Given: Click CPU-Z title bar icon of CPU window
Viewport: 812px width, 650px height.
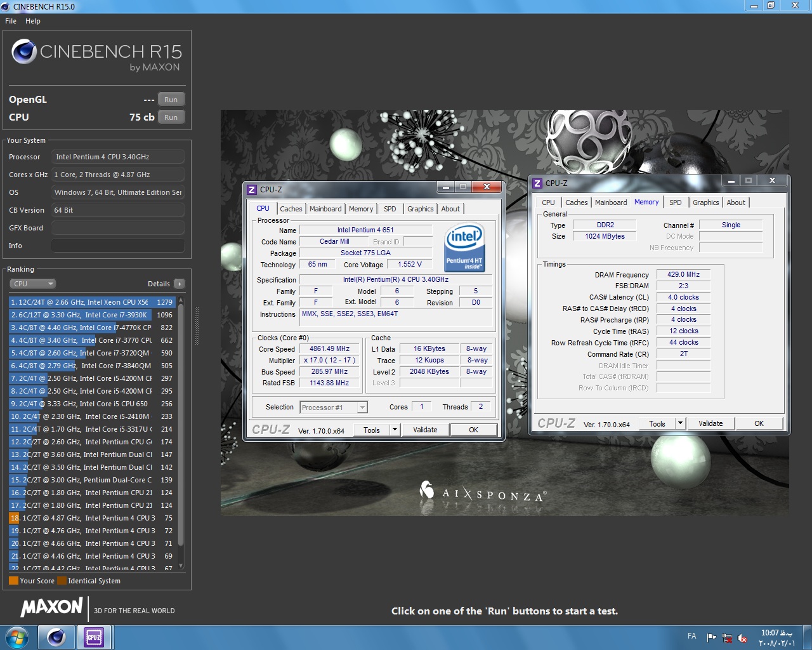Looking at the screenshot, I should 252,189.
